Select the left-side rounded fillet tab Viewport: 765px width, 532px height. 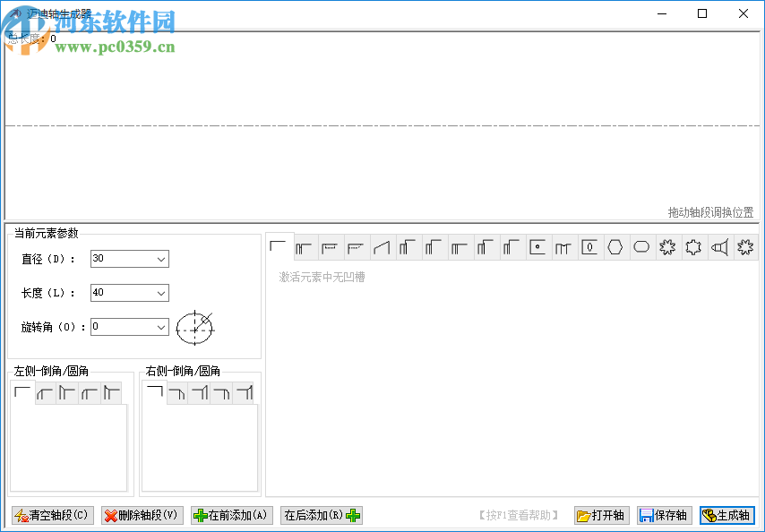pyautogui.click(x=90, y=393)
